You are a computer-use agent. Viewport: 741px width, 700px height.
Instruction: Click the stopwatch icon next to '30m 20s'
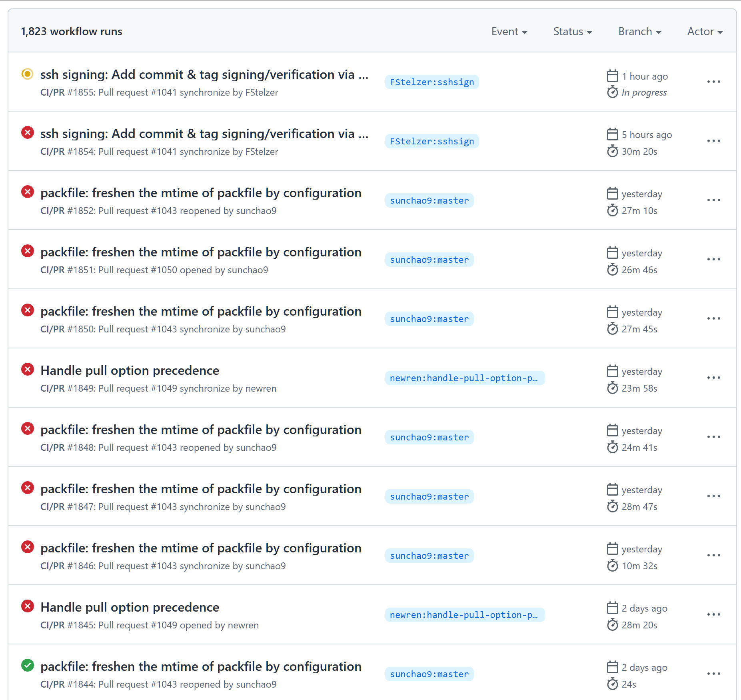point(613,151)
